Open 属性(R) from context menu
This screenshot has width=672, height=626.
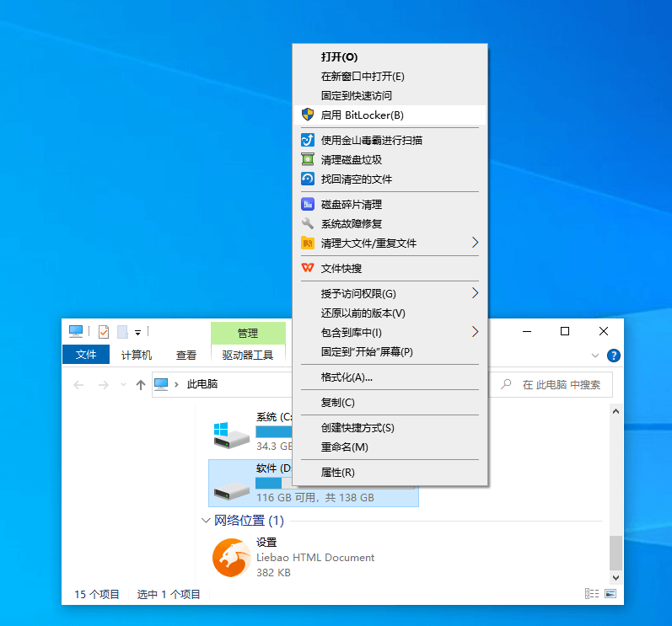(x=390, y=473)
